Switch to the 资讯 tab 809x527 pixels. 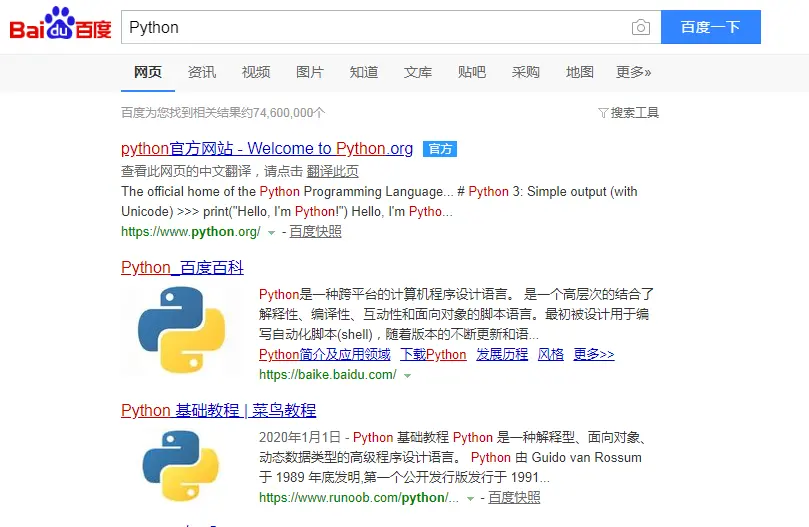[x=202, y=72]
